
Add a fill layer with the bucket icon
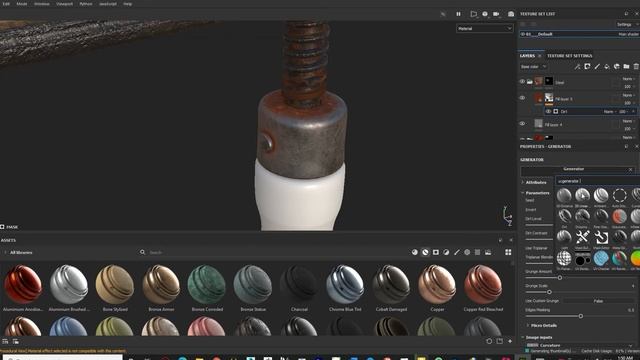607,67
